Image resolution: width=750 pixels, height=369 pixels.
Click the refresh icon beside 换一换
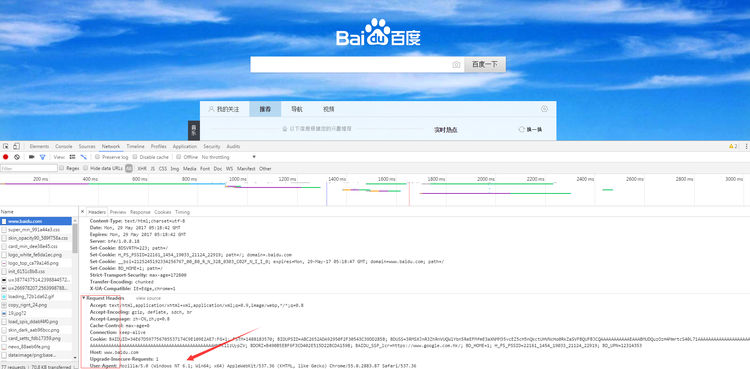(x=521, y=130)
